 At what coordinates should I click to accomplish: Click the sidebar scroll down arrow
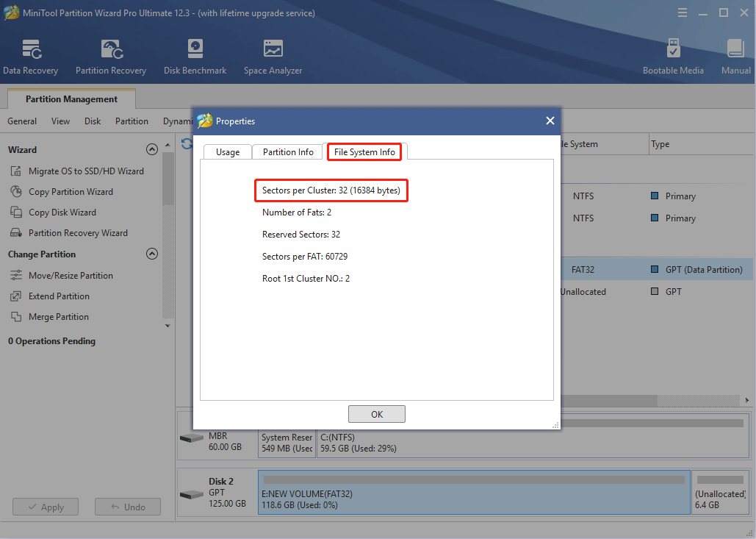(x=168, y=325)
